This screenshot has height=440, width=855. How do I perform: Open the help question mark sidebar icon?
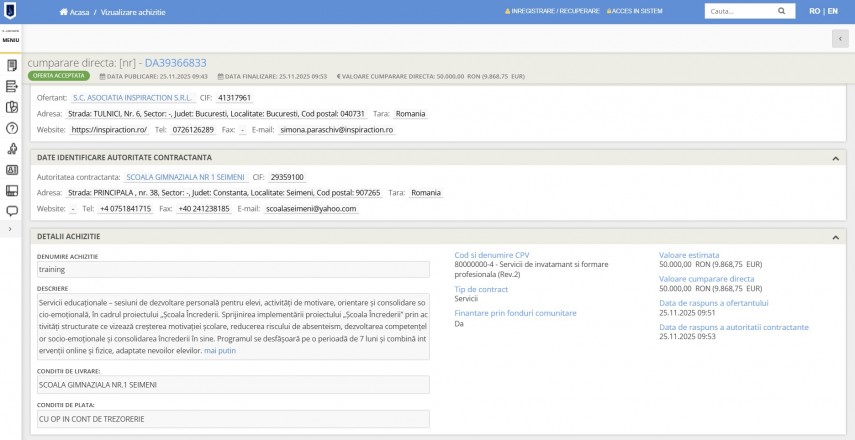[x=12, y=128]
